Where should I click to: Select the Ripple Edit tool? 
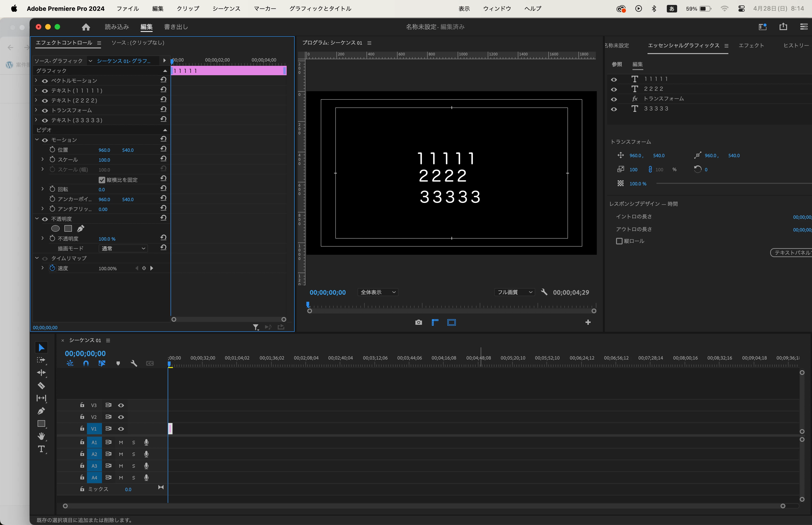pyautogui.click(x=41, y=373)
